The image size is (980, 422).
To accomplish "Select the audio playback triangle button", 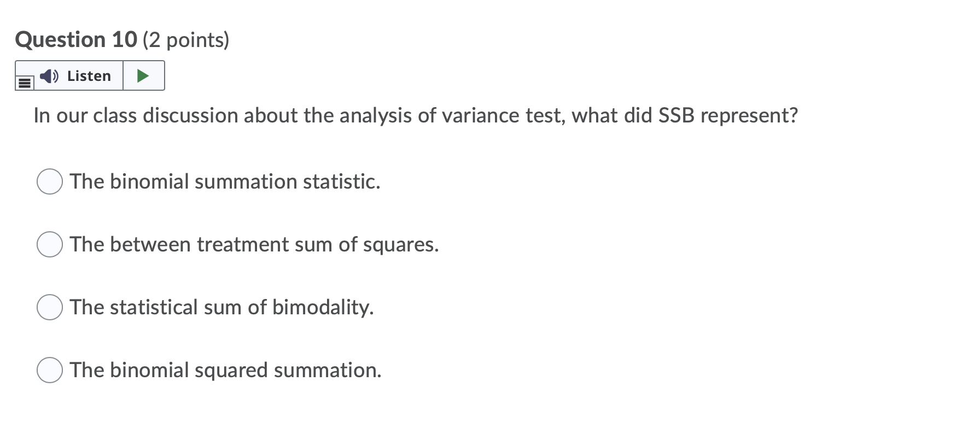I will point(143,75).
